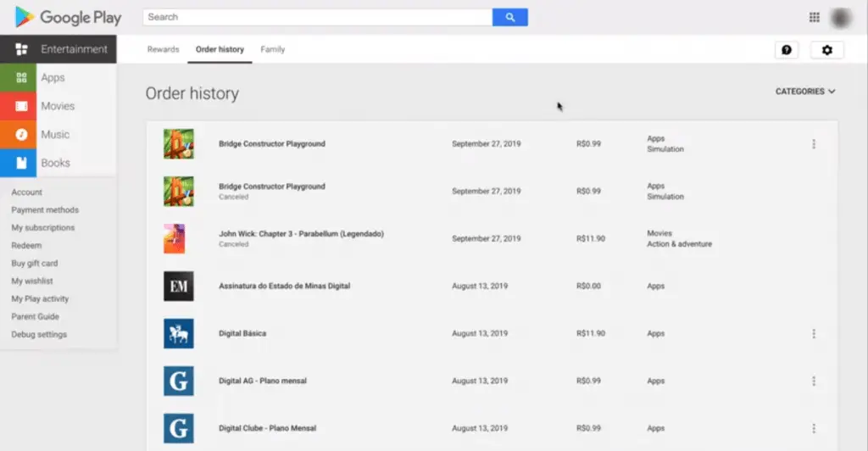Open the Entertainment section label
The width and height of the screenshot is (868, 451).
(75, 49)
